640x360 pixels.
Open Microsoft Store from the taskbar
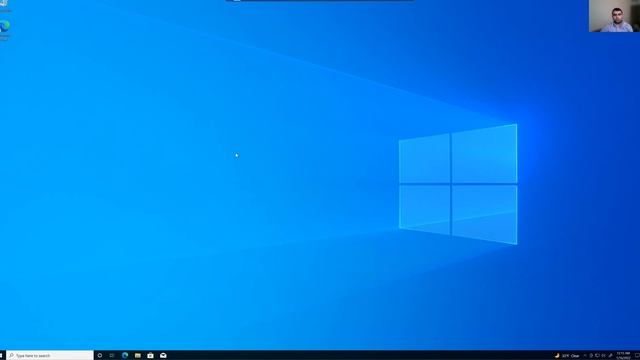(150, 356)
